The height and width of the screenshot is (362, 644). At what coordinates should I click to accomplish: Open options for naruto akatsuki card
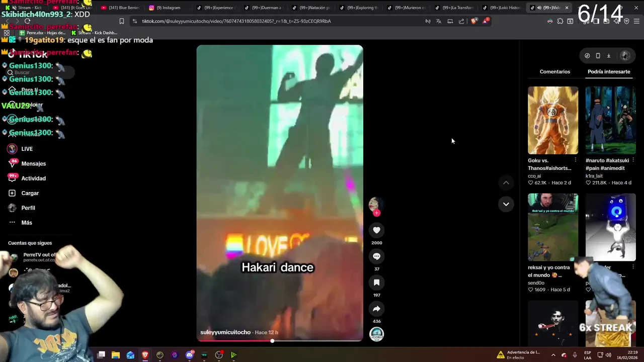(x=633, y=160)
